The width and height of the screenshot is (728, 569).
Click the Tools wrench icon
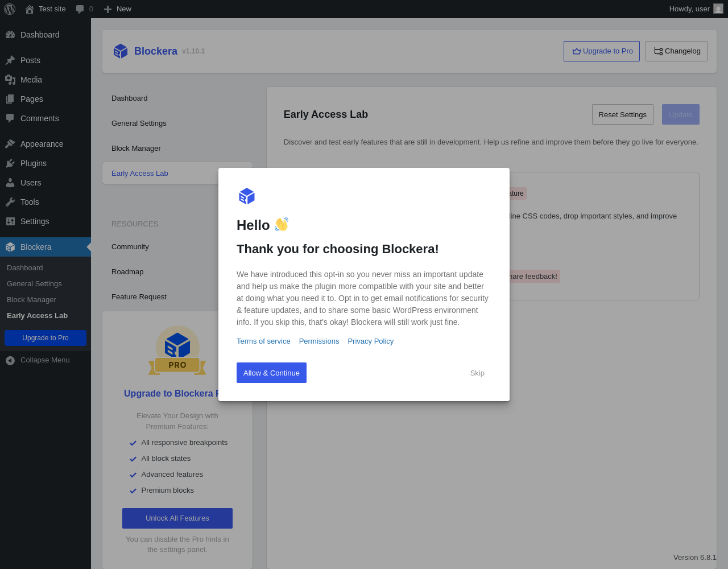coord(10,202)
